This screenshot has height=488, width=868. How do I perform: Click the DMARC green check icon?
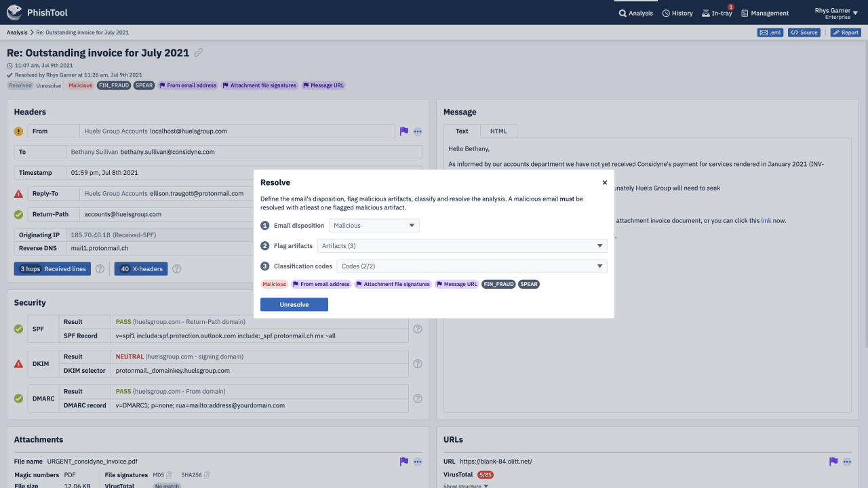(x=18, y=399)
